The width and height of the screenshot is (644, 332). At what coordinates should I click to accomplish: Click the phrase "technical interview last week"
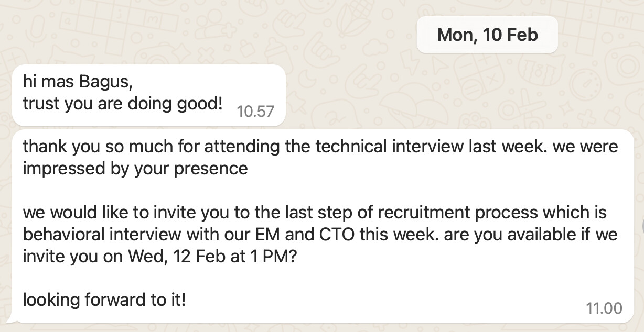point(431,147)
